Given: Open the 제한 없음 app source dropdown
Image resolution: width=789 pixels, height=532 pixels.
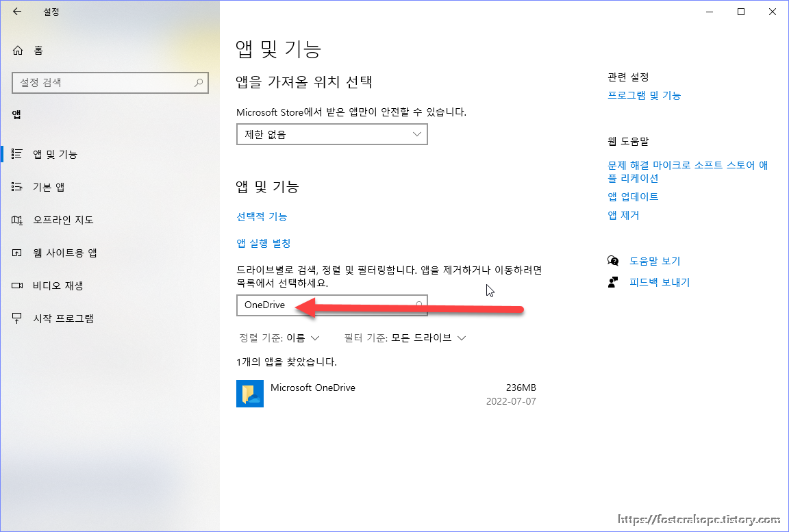Looking at the screenshot, I should 332,134.
